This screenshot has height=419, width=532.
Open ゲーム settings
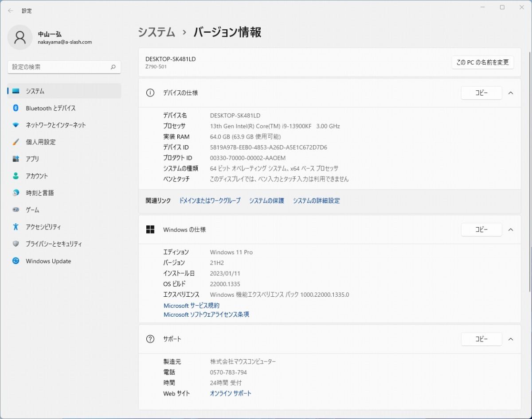(x=64, y=210)
